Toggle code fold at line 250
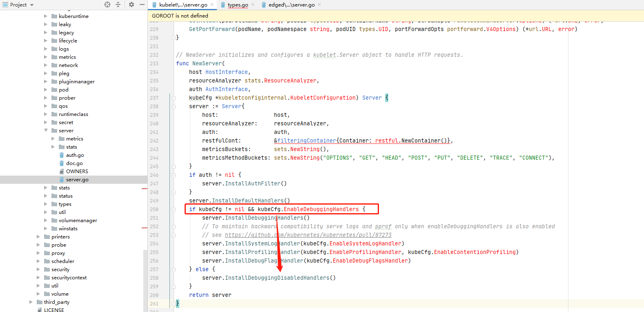The width and height of the screenshot is (644, 312). (x=174, y=209)
